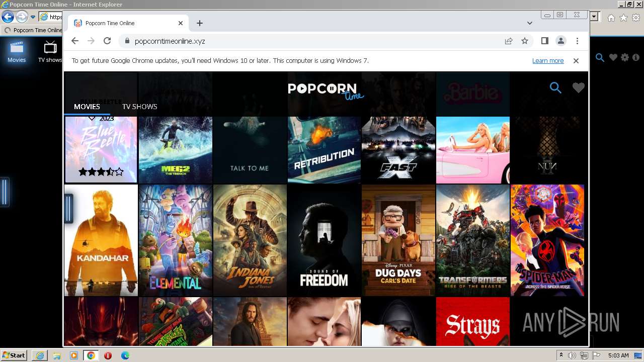This screenshot has width=644, height=362.
Task: Select Popcorn Time Online tab in Internet Explorer
Action: pos(33,30)
